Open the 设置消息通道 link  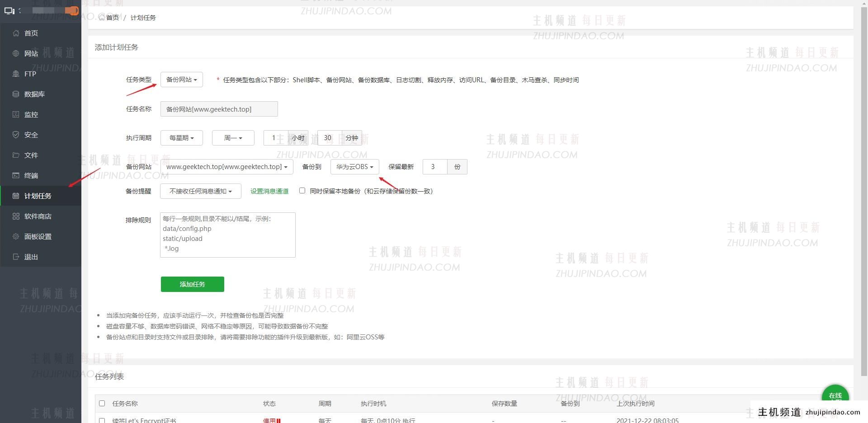(x=269, y=191)
